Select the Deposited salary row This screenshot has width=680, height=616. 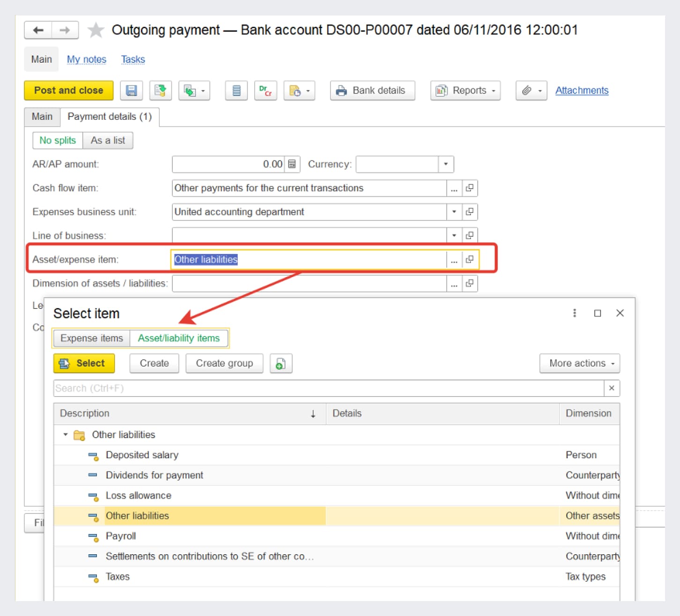tap(142, 455)
